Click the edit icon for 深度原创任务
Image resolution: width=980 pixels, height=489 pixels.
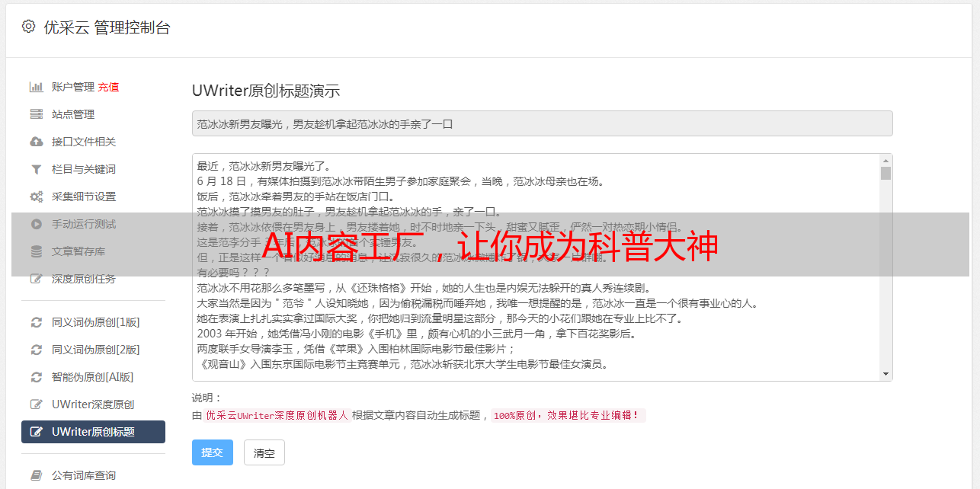(x=36, y=279)
